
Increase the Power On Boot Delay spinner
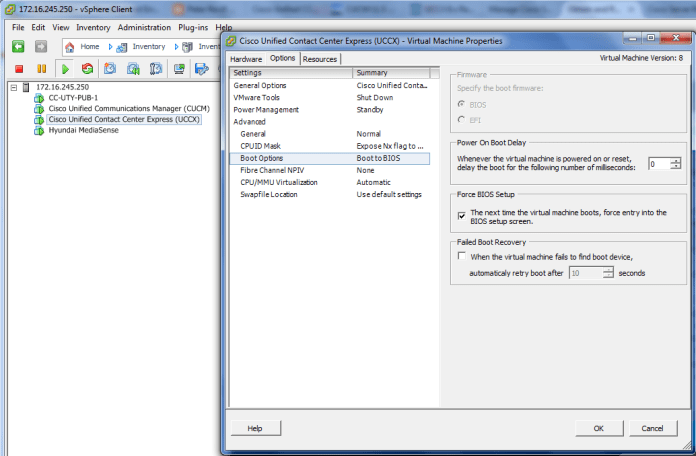(677, 160)
